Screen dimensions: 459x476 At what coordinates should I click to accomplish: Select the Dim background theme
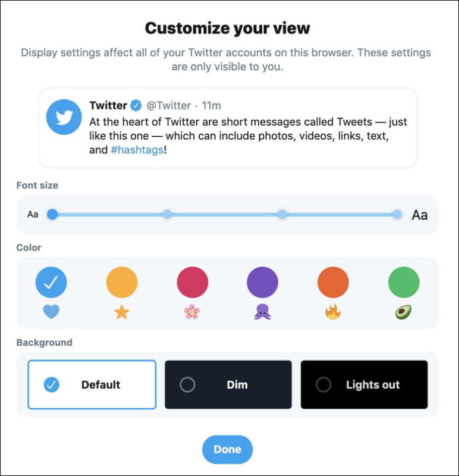coord(228,385)
